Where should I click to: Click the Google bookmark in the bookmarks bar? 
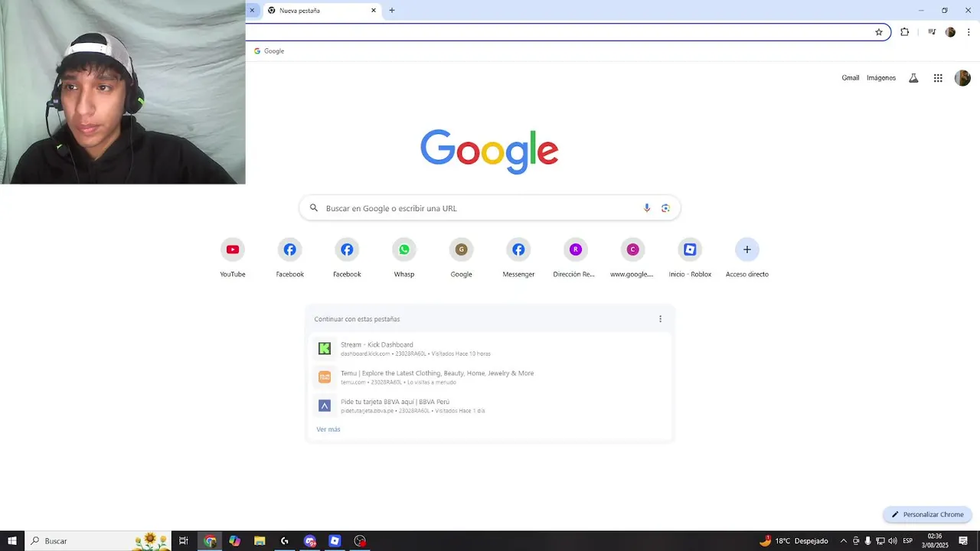tap(269, 51)
